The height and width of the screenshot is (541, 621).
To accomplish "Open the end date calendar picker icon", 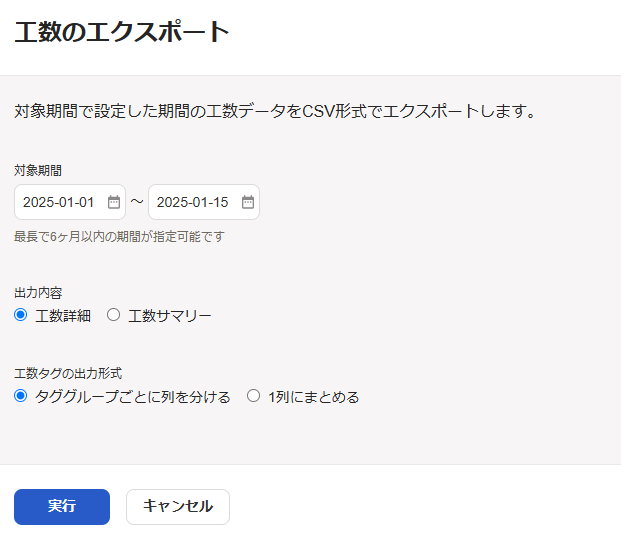I will (x=247, y=202).
